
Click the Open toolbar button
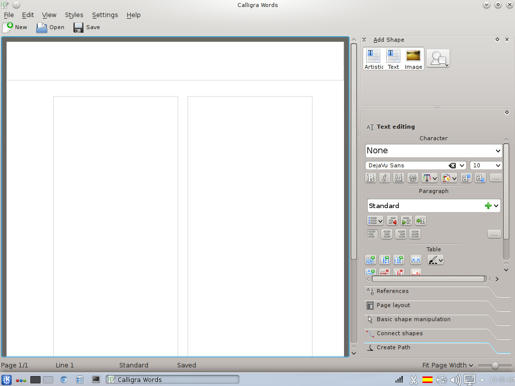pyautogui.click(x=50, y=27)
